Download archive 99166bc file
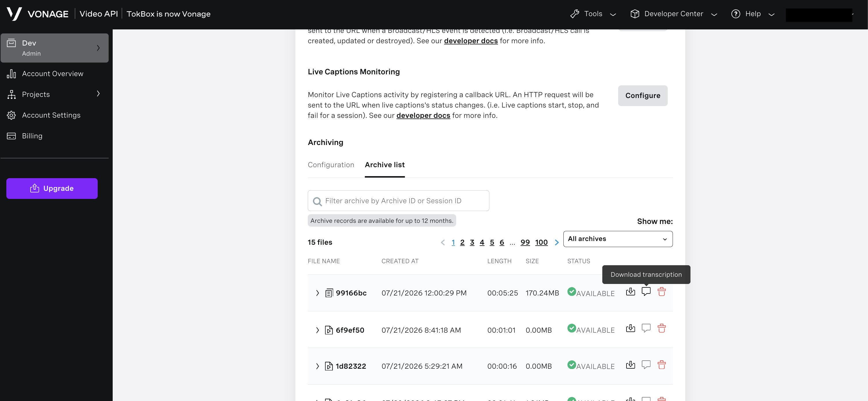868x401 pixels. tap(631, 291)
